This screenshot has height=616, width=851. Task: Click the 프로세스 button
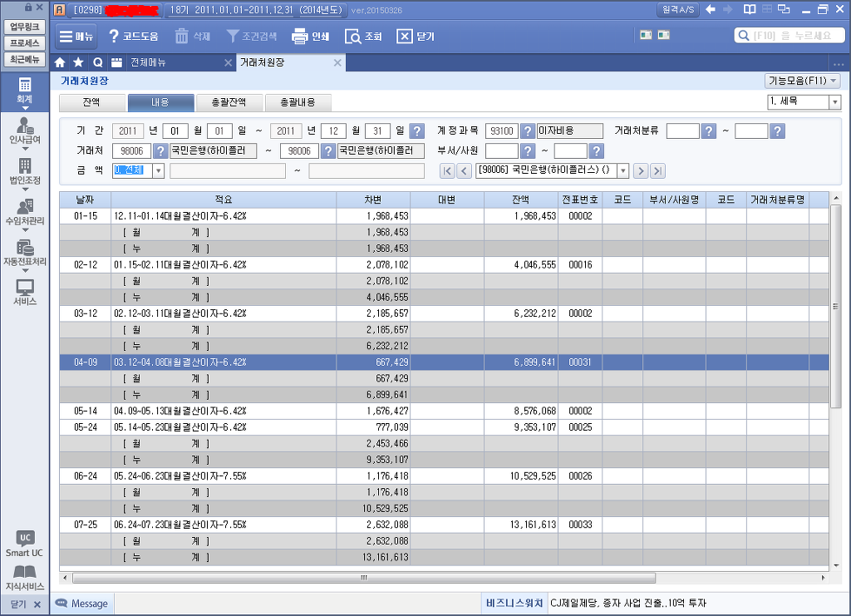tap(24, 43)
